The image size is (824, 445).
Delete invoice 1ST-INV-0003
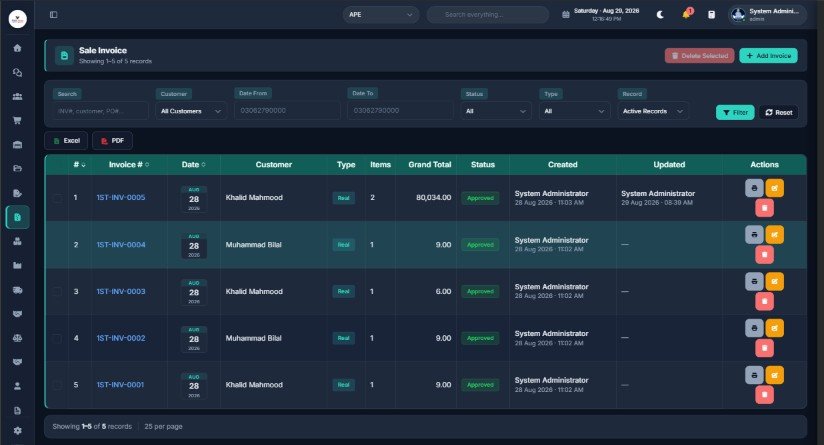(x=764, y=302)
